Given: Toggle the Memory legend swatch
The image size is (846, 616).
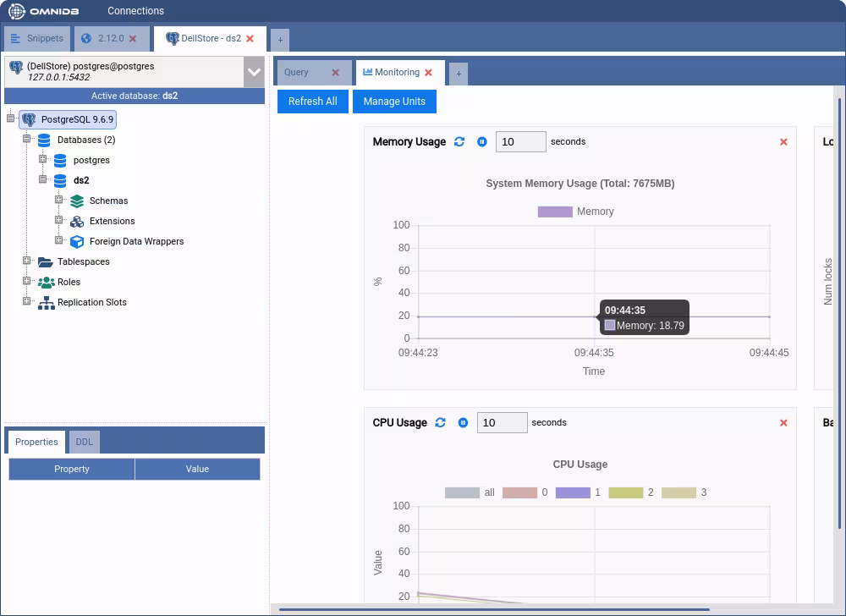Looking at the screenshot, I should 555,212.
